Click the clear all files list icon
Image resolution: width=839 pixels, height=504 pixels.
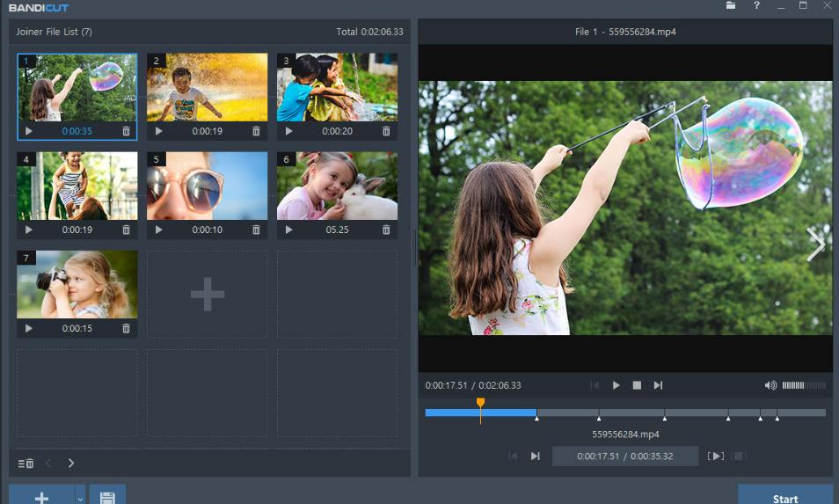click(x=26, y=464)
